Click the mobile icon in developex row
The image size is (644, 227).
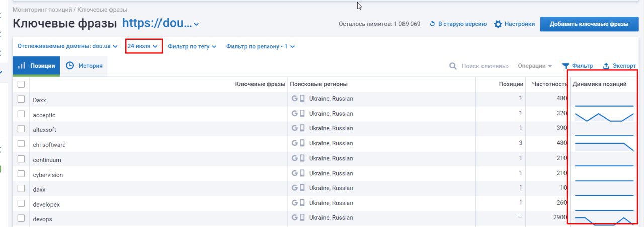302,203
